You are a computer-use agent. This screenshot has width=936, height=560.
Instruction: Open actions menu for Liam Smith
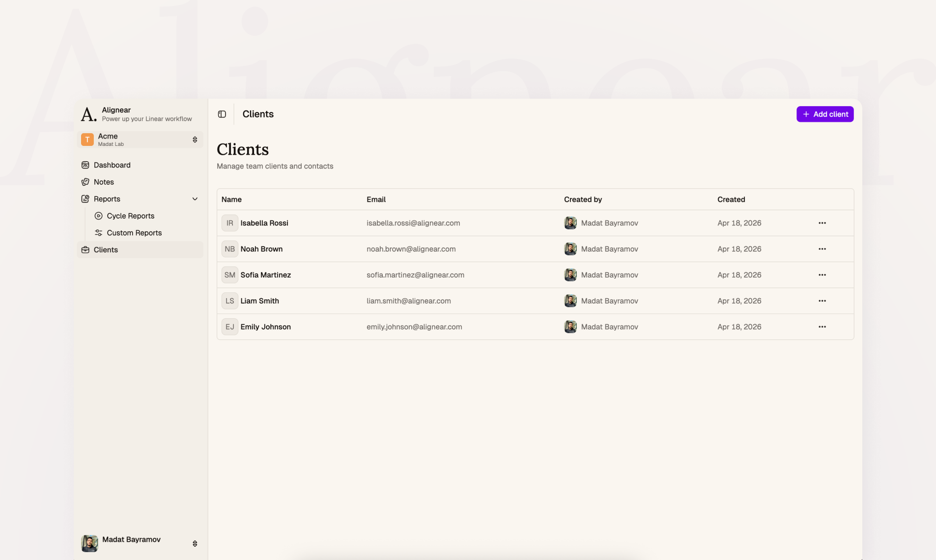(822, 301)
